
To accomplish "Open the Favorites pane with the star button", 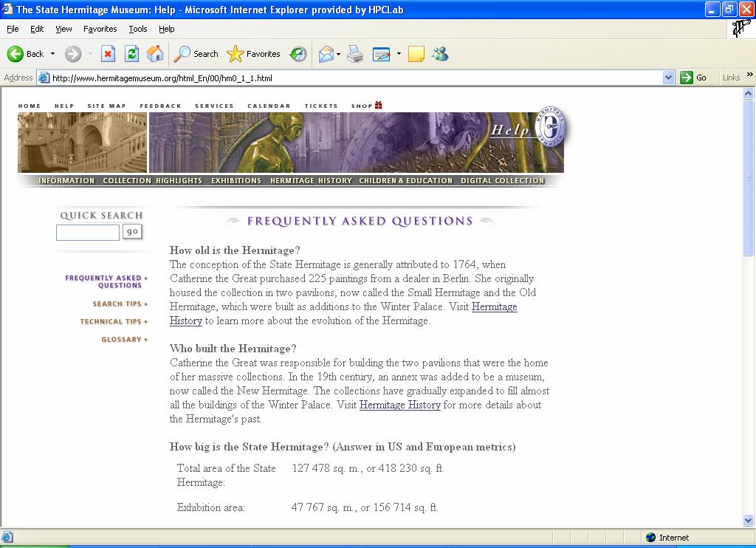I will pos(254,54).
